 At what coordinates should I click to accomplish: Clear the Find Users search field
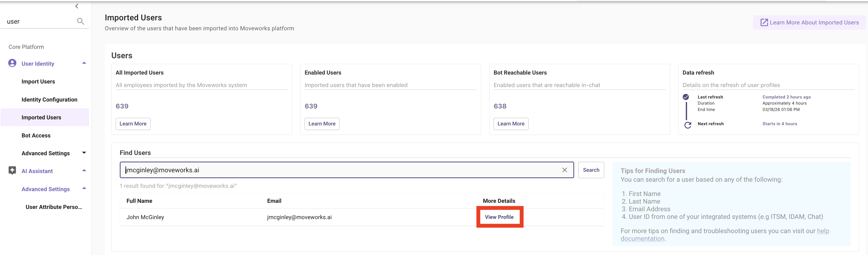pyautogui.click(x=564, y=170)
